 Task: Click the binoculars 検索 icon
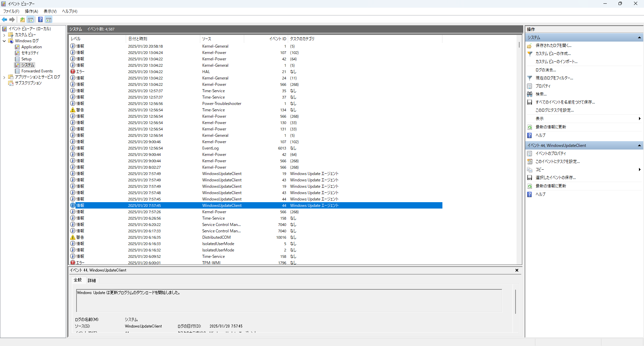(x=530, y=94)
